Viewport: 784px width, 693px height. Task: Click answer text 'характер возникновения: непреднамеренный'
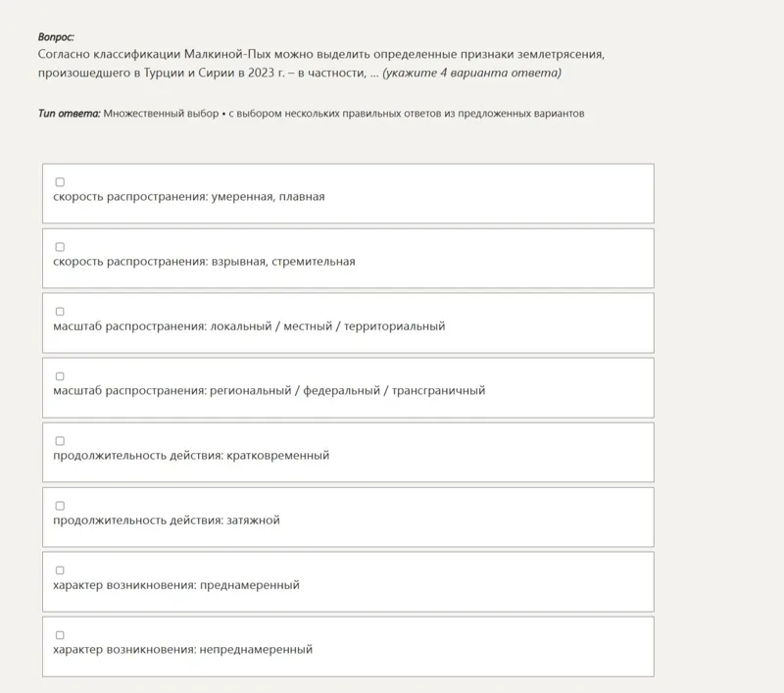pos(183,650)
